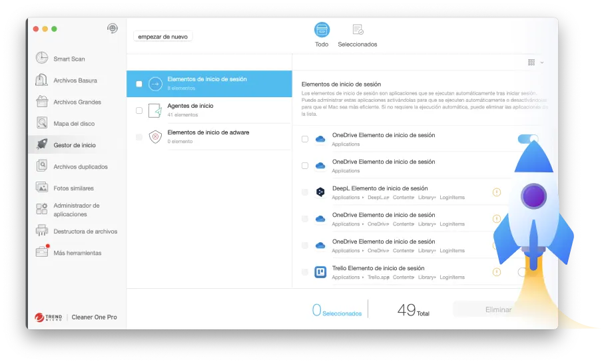This screenshot has height=364, width=602.
Task: Select the Archivos Basura trash icon
Action: pyautogui.click(x=41, y=81)
